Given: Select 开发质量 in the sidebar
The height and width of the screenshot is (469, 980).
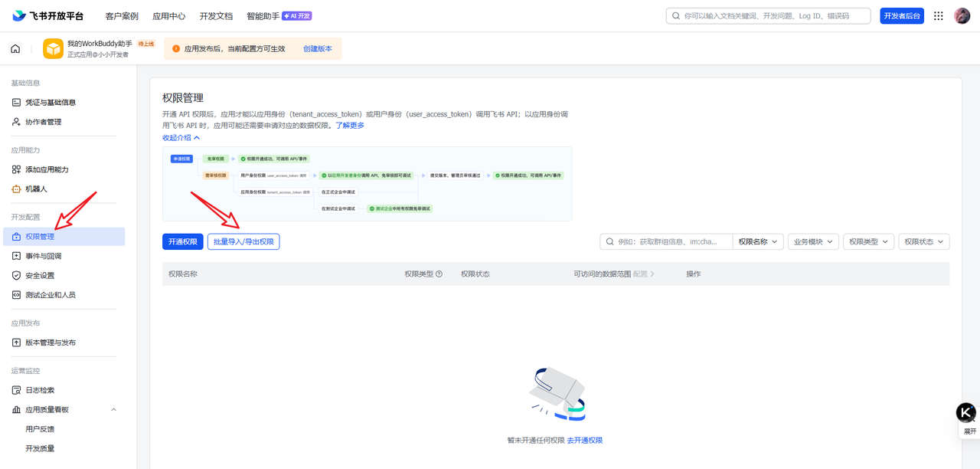Looking at the screenshot, I should 40,448.
